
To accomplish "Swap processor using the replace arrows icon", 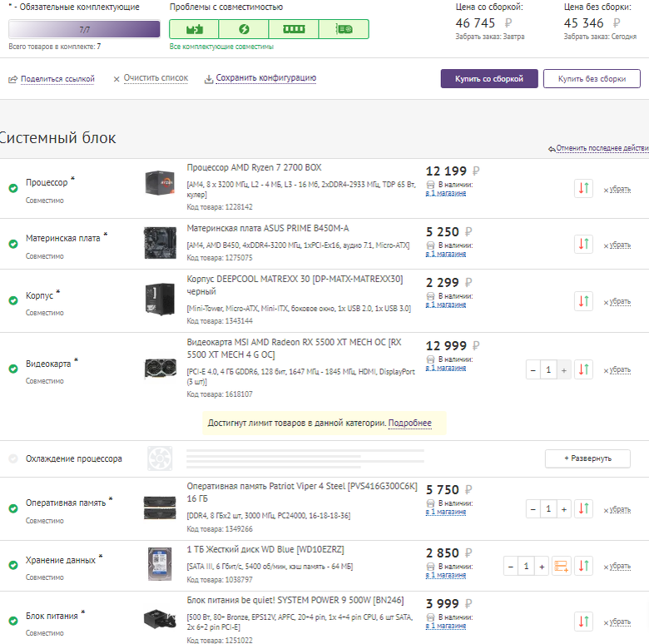I will (583, 188).
